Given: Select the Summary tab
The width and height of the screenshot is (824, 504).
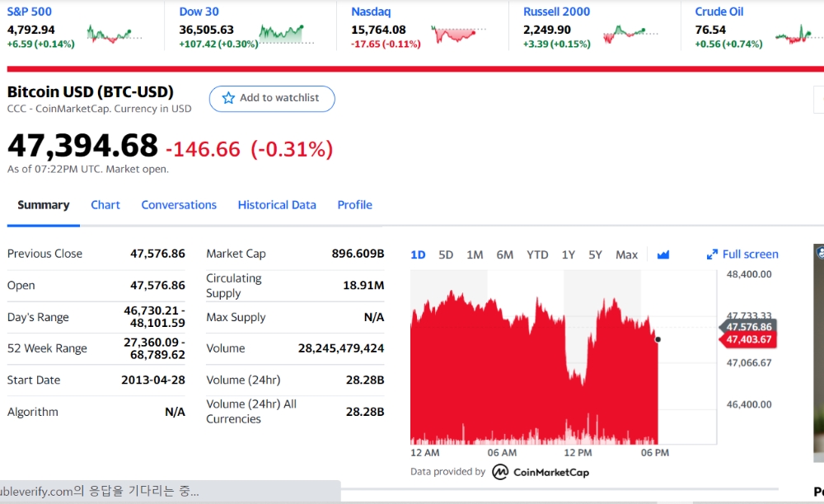Looking at the screenshot, I should [43, 205].
